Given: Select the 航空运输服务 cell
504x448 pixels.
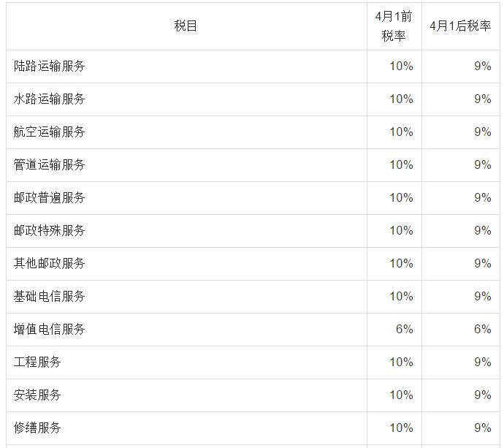Looking at the screenshot, I should (50, 132).
